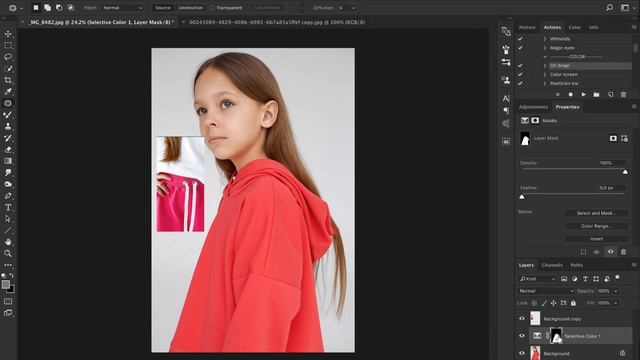Click the Stop button in the Actions panel
Viewport: 640px width, 360px height.
tap(558, 94)
